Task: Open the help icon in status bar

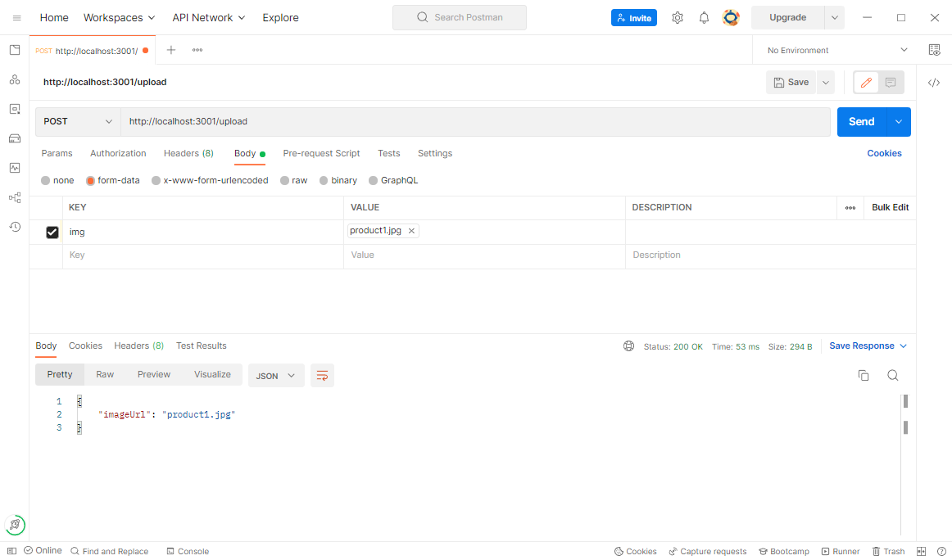Action: 941,551
